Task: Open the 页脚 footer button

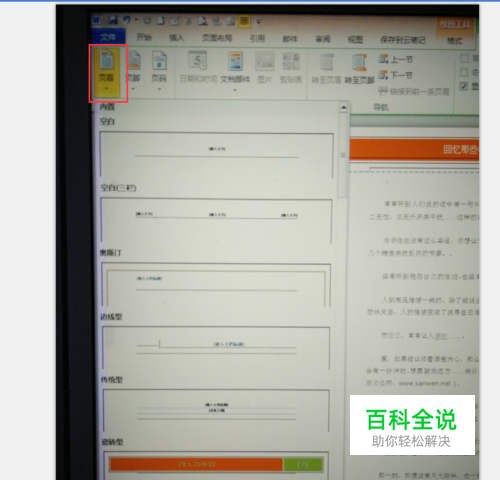Action: [x=133, y=71]
